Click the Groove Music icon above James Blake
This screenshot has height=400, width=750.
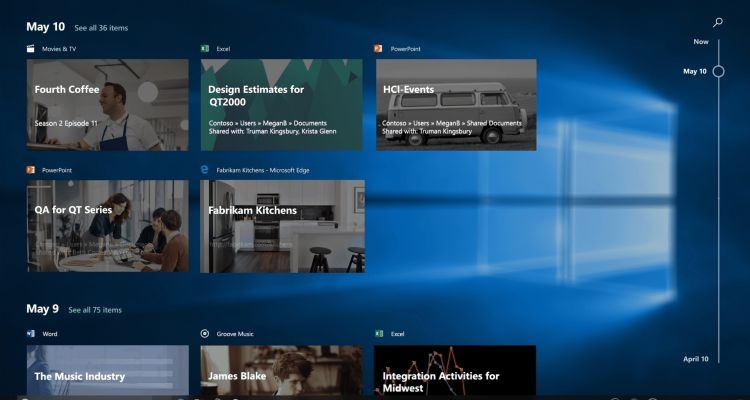pyautogui.click(x=205, y=333)
